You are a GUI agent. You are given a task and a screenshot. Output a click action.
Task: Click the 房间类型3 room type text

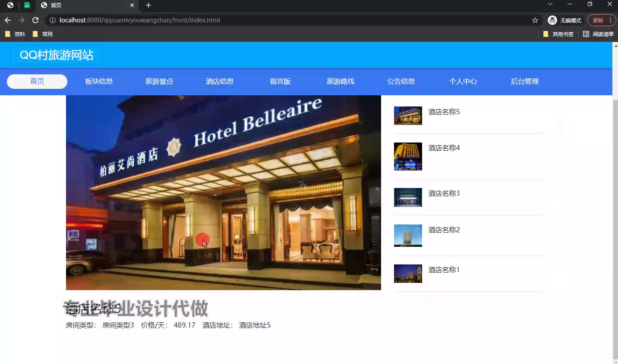click(118, 325)
